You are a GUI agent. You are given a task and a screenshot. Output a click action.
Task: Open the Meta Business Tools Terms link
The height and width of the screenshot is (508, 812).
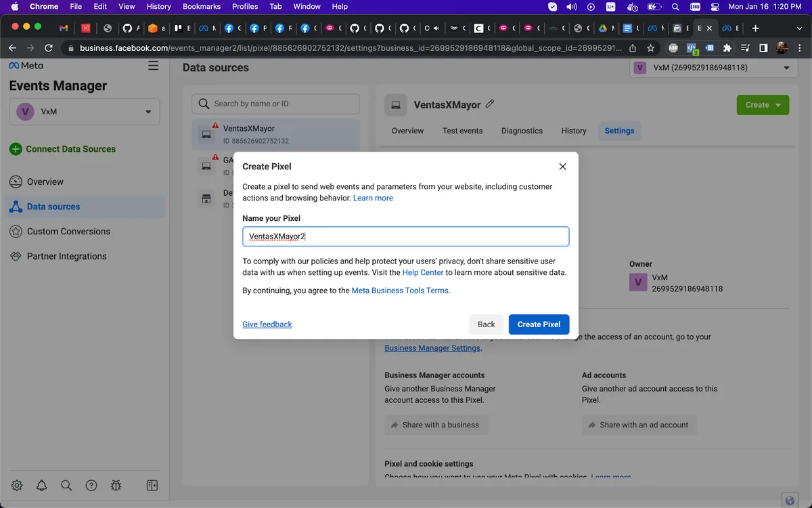point(401,291)
